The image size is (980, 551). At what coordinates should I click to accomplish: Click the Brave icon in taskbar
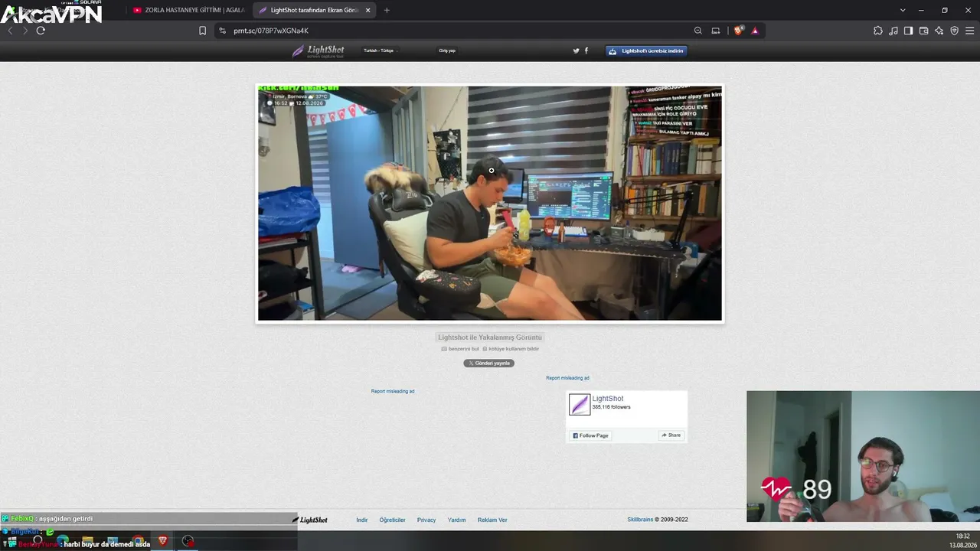pyautogui.click(x=162, y=541)
